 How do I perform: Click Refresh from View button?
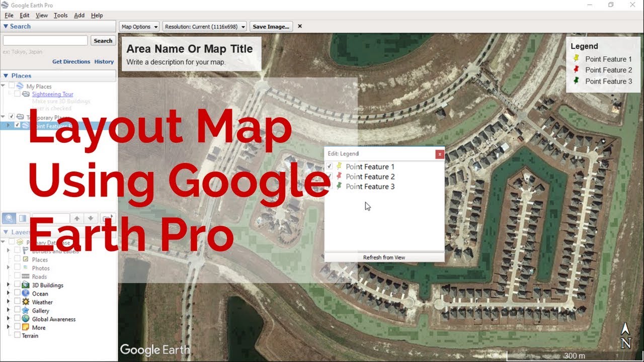pos(384,257)
